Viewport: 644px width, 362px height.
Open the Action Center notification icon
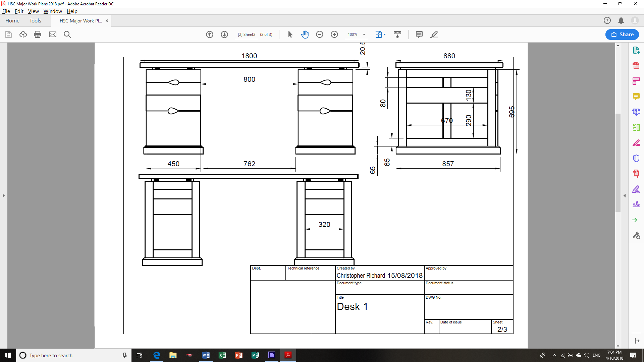pyautogui.click(x=633, y=355)
